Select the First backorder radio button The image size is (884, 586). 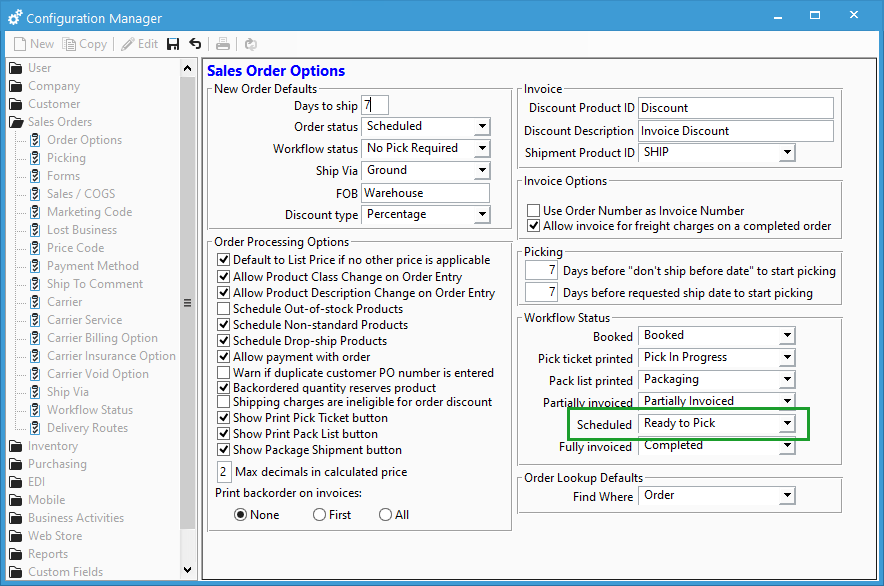tap(320, 515)
